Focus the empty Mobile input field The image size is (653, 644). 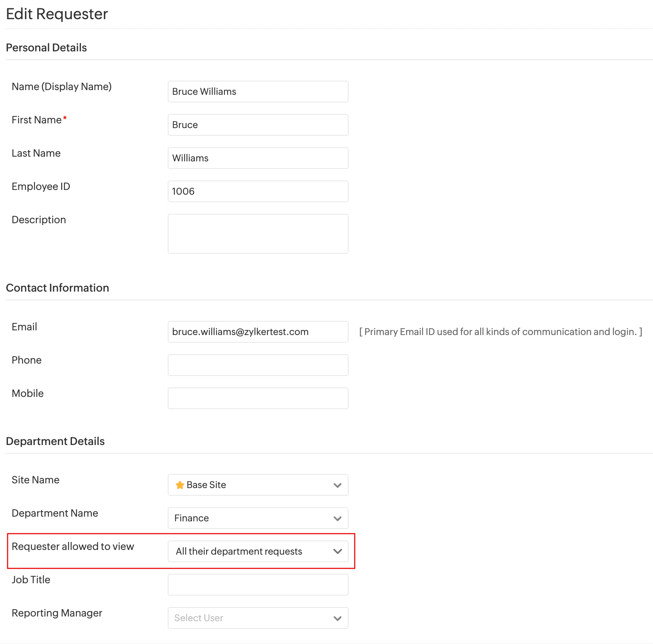coord(257,398)
